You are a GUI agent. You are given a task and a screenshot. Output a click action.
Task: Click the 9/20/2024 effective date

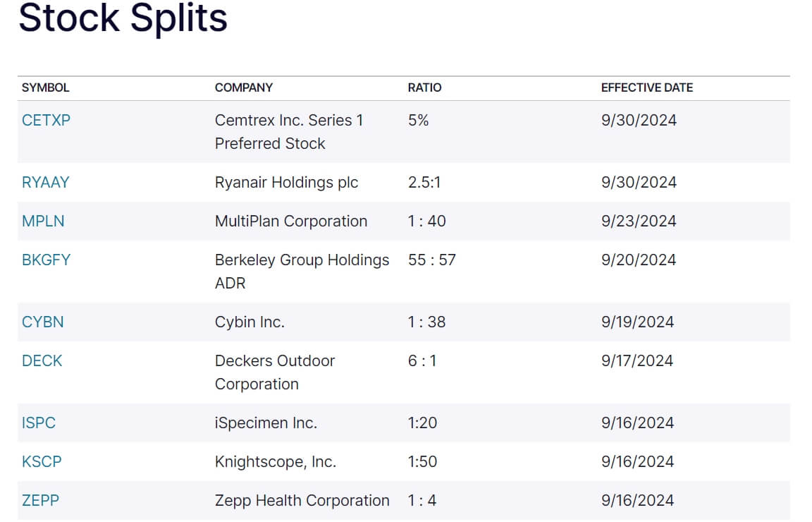639,260
